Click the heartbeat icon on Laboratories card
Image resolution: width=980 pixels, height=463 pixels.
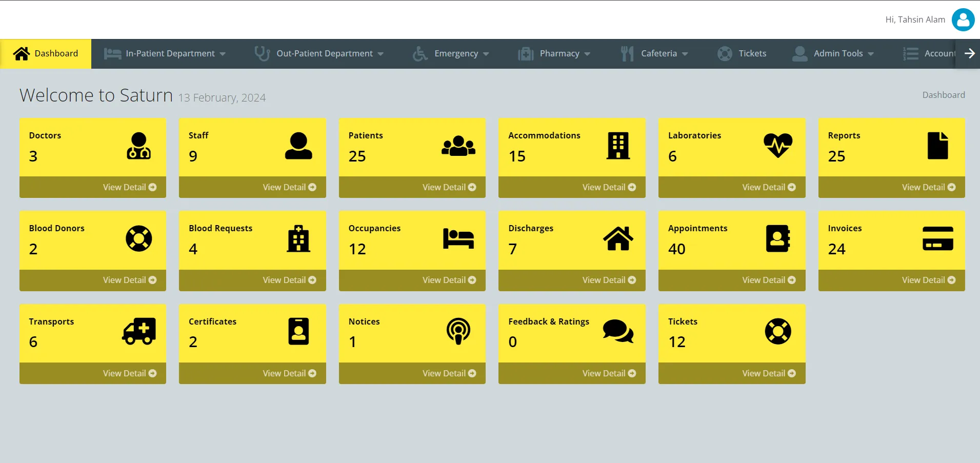(x=777, y=146)
